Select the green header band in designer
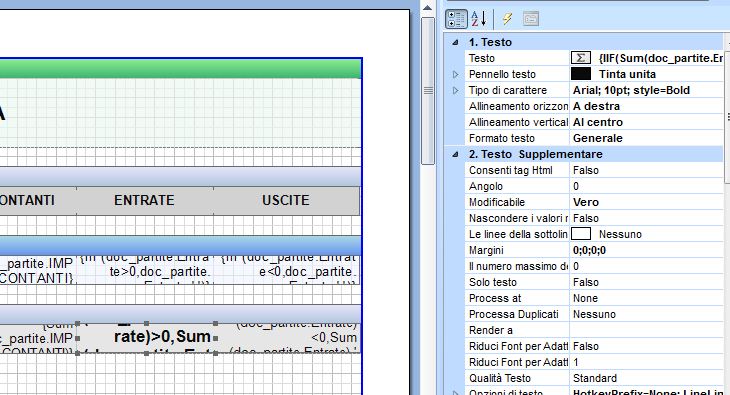 [181, 68]
